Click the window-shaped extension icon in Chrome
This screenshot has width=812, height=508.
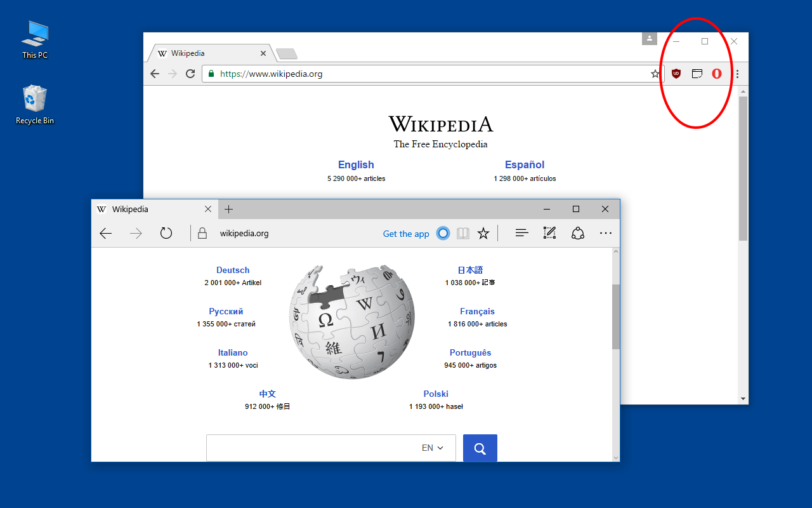pos(697,74)
